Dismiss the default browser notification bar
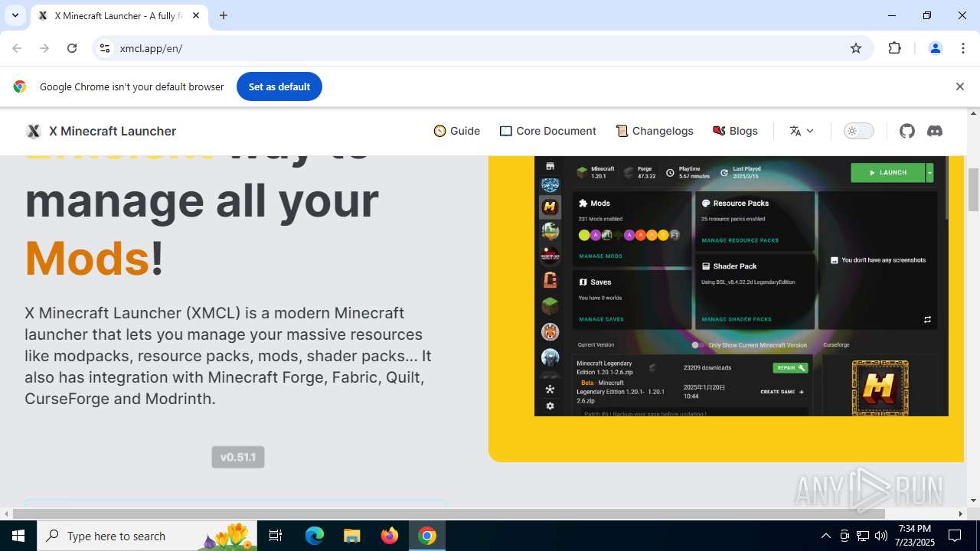The image size is (980, 551). tap(959, 86)
